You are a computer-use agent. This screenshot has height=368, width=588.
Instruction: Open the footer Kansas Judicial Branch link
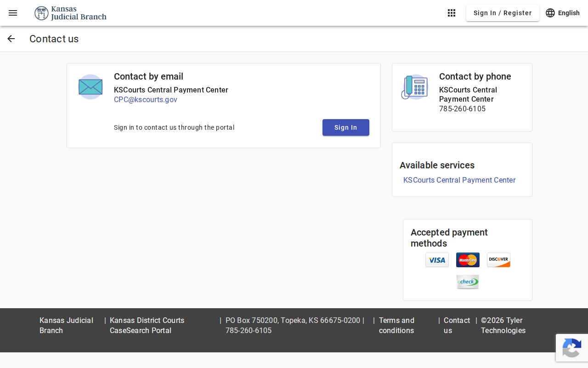click(x=66, y=325)
